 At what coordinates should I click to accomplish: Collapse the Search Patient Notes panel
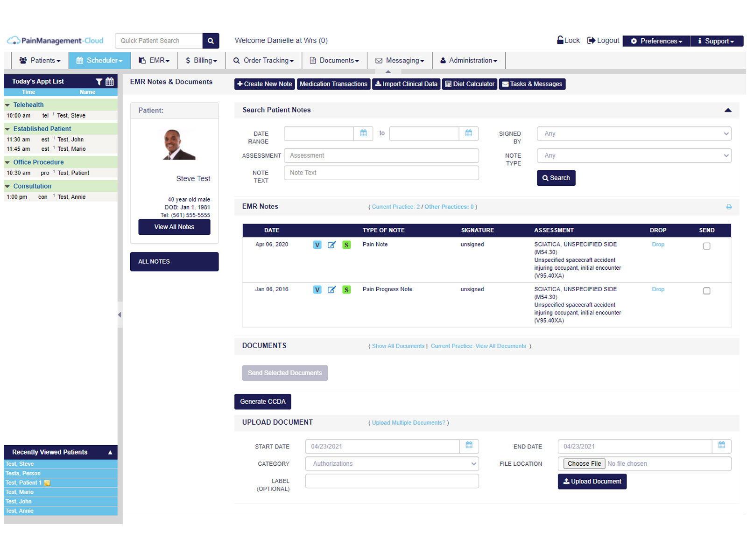(x=728, y=110)
